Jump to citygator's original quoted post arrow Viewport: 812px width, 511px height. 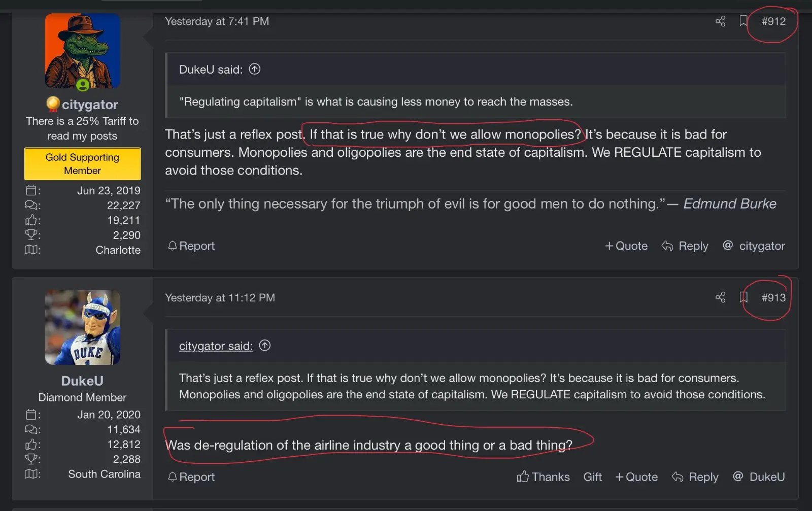(265, 346)
